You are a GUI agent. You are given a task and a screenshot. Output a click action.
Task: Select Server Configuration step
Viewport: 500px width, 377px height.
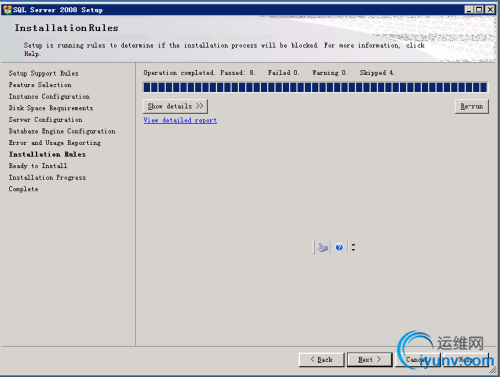coord(45,120)
